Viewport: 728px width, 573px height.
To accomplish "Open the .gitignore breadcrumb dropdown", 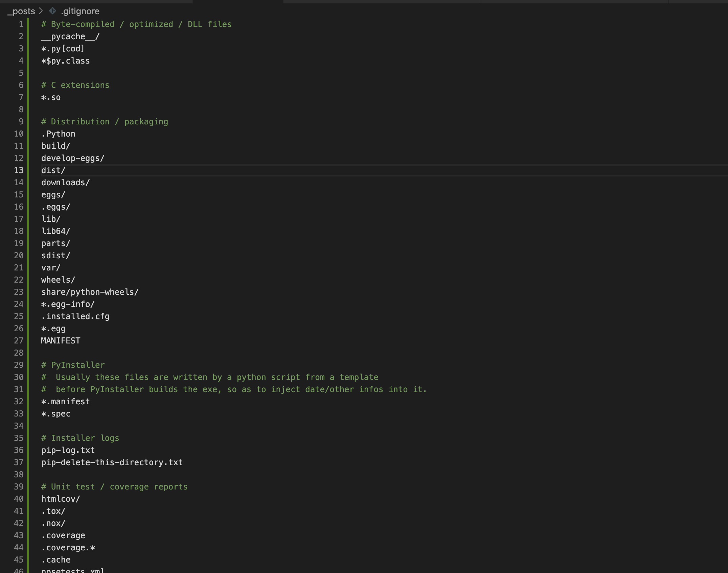I will (80, 11).
